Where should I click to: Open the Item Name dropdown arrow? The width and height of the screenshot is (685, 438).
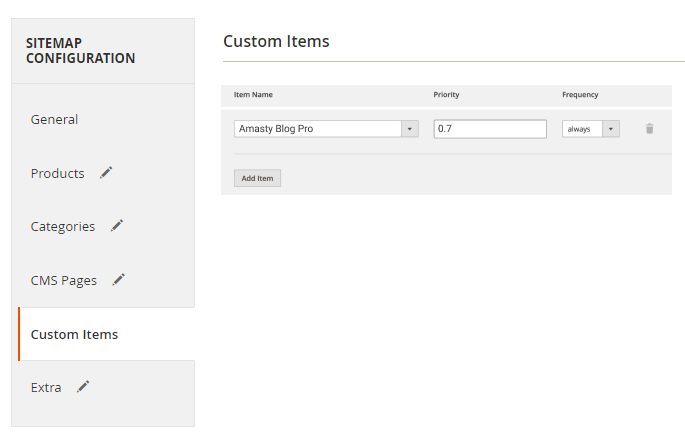click(410, 129)
